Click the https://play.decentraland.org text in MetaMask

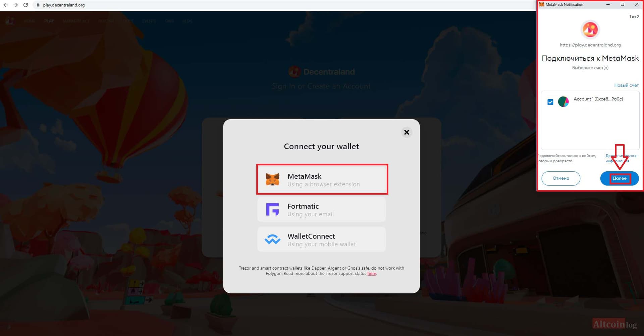click(x=590, y=45)
